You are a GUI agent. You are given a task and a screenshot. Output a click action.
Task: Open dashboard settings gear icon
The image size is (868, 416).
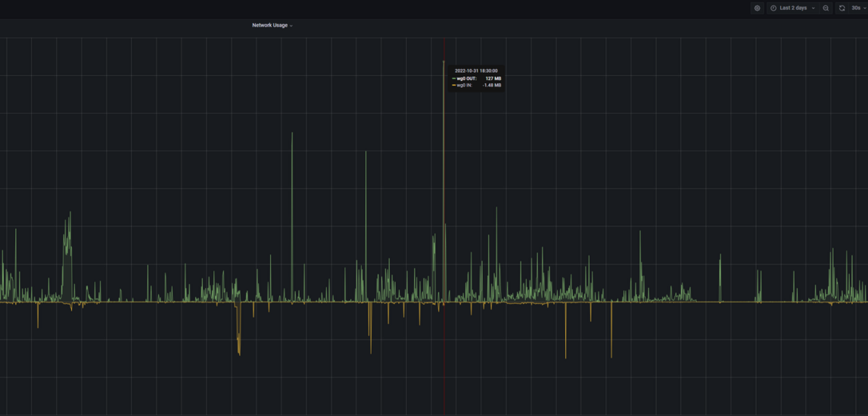coord(757,8)
